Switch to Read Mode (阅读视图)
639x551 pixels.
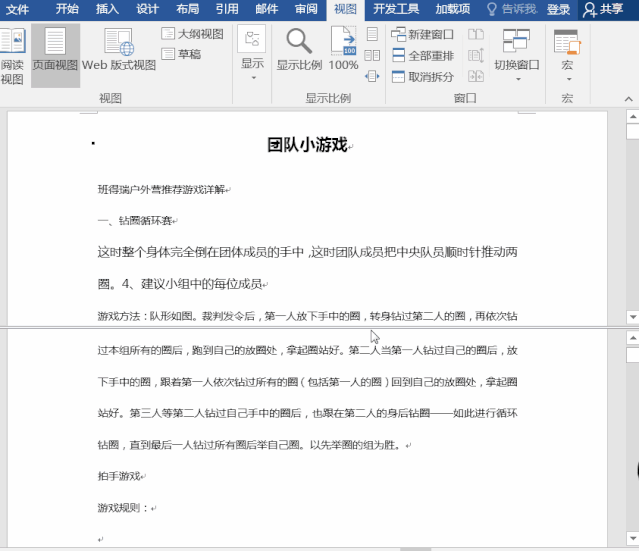(12, 56)
